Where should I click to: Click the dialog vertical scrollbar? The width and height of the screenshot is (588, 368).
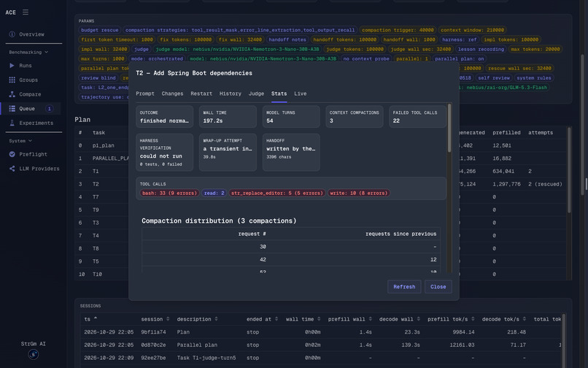pos(449,129)
